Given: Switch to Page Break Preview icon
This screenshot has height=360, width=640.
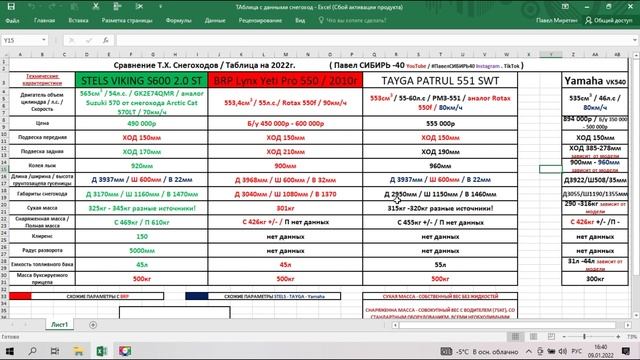Looking at the screenshot, I should [x=551, y=336].
